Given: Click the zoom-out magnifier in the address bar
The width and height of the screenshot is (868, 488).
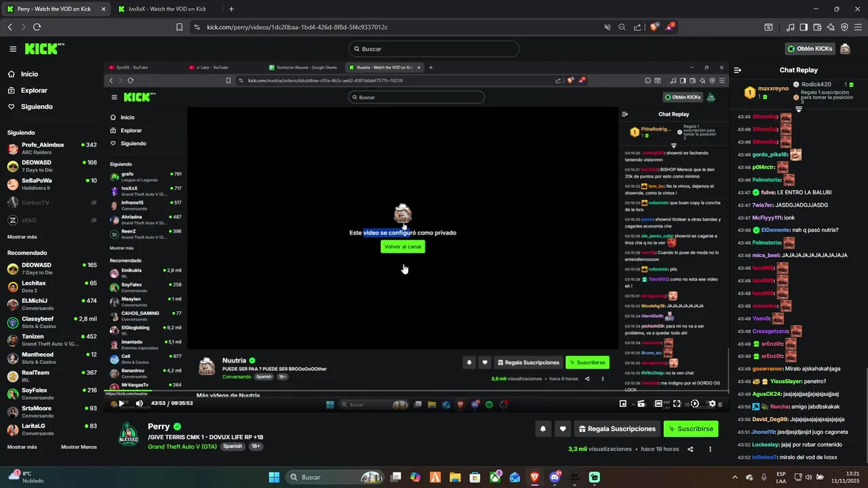Looking at the screenshot, I should [x=622, y=27].
